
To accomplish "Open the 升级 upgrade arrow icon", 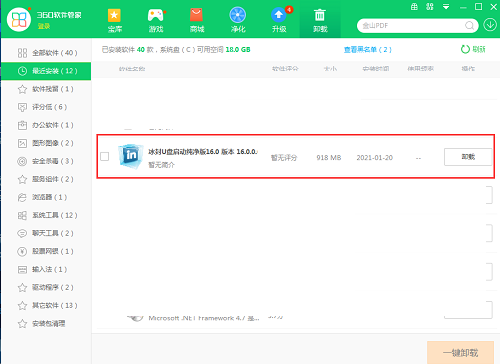I will [279, 20].
